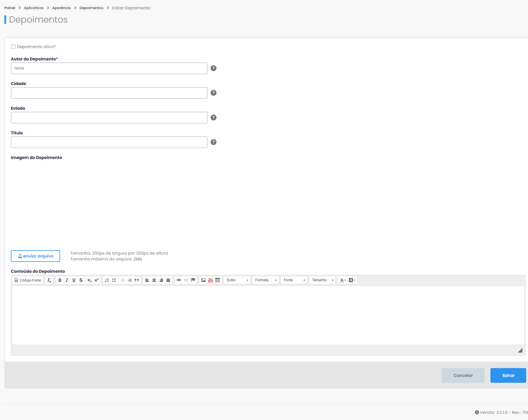Open the Formatação dropdown

pos(266,280)
